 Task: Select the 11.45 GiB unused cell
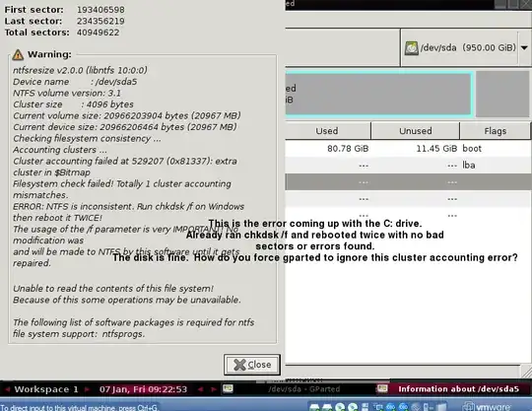click(x=436, y=149)
